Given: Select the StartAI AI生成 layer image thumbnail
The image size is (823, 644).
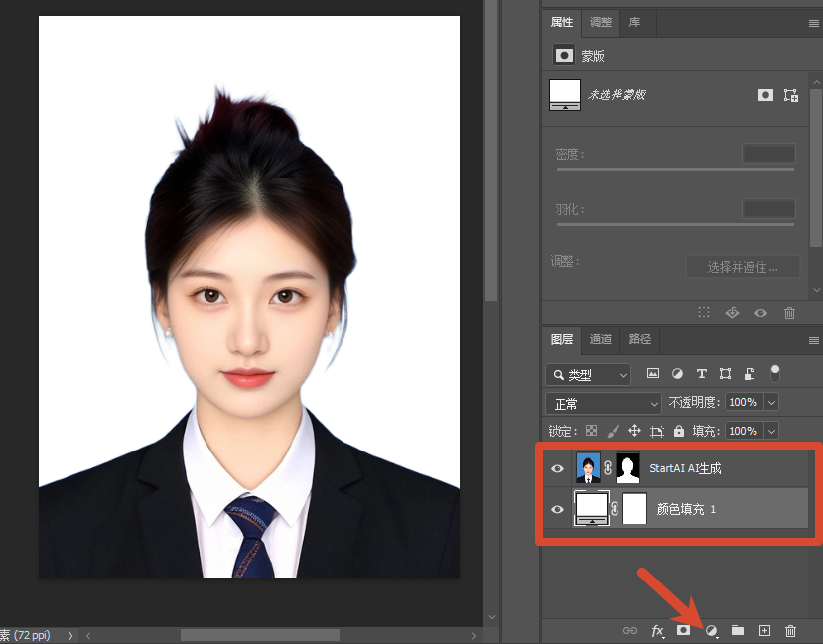Looking at the screenshot, I should pos(588,467).
